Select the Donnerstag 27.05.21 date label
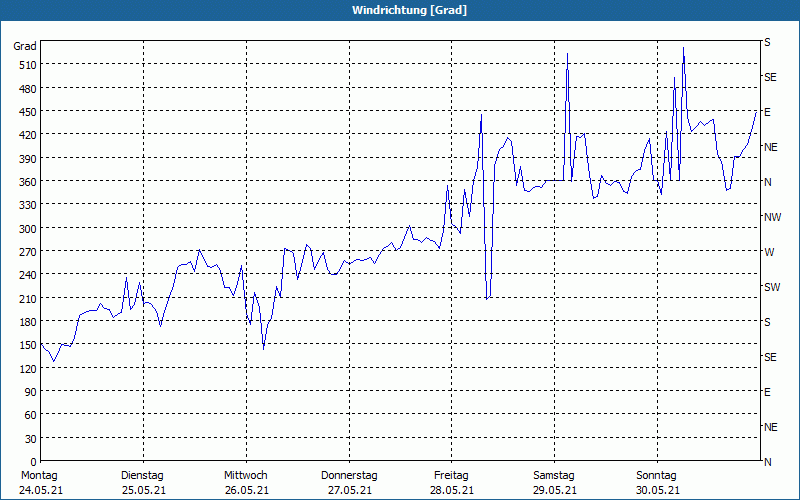This screenshot has height=500, width=800. tap(348, 482)
